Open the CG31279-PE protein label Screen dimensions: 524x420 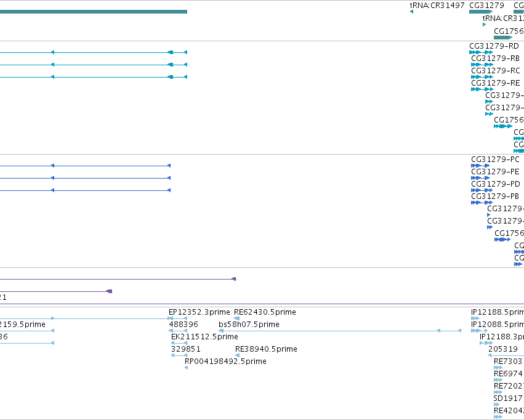(495, 171)
